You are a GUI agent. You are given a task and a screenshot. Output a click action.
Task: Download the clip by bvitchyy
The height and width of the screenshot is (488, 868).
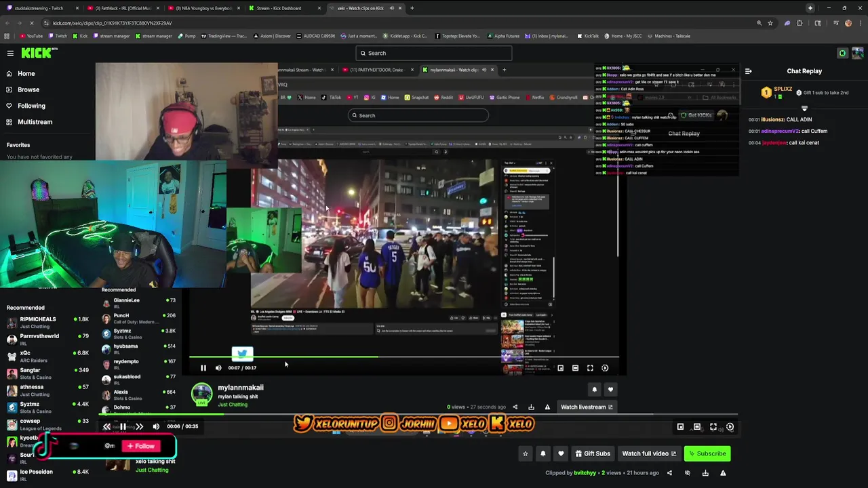[x=705, y=473]
